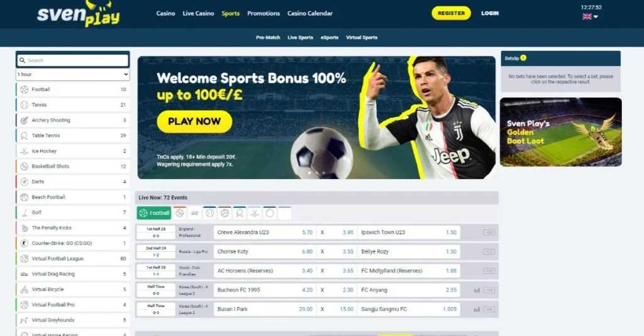
Task: Expand more markets for Crewe Alexandra U23 match
Action: coord(489,232)
